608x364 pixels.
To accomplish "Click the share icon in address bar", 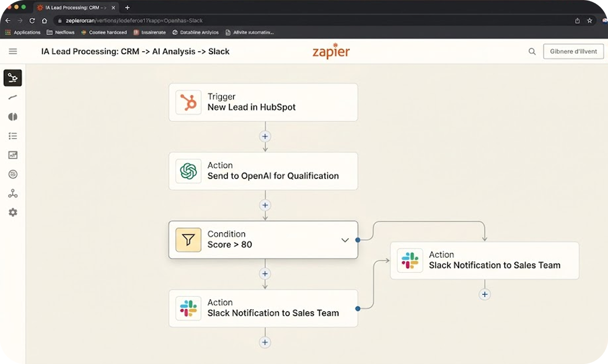I will tap(577, 21).
